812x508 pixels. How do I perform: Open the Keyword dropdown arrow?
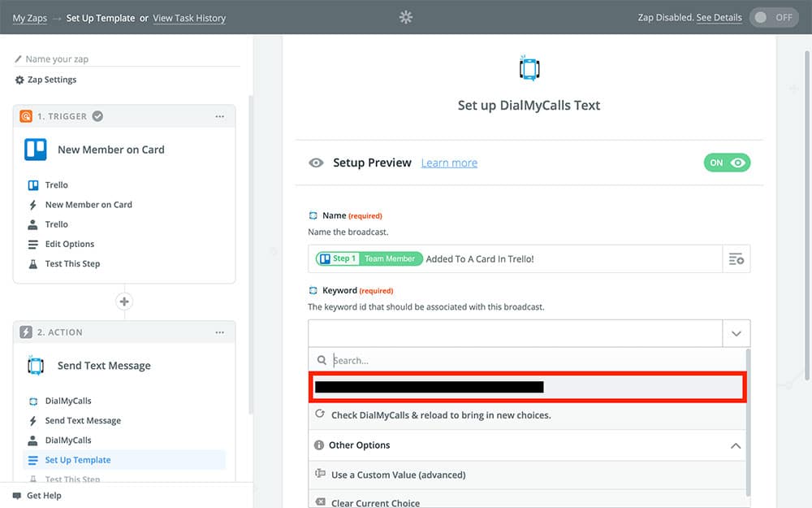click(x=736, y=333)
